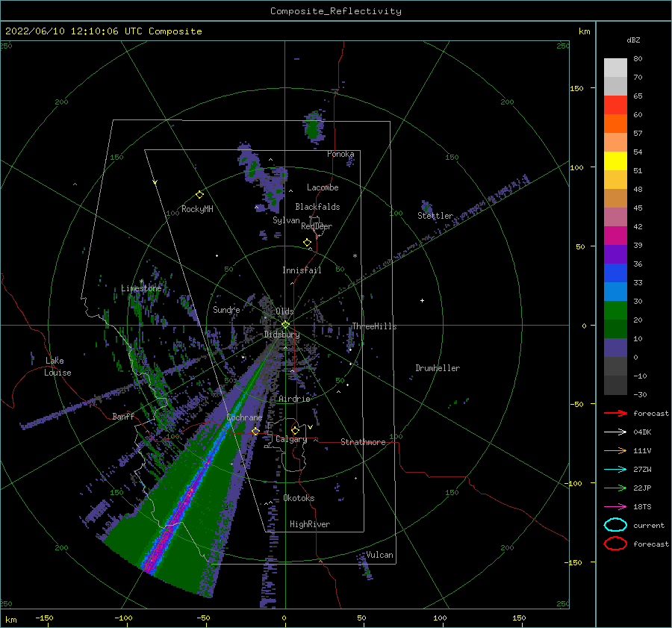Click the Ponoka city label

(x=340, y=154)
